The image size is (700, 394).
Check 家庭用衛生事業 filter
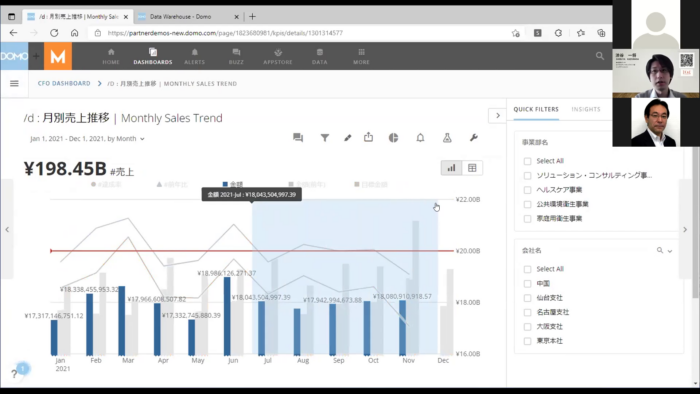(527, 219)
